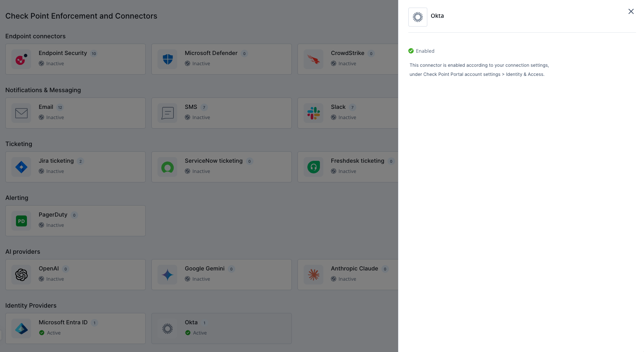Click the Active check icon under Microsoft Entra ID
This screenshot has width=644, height=352.
click(x=42, y=333)
